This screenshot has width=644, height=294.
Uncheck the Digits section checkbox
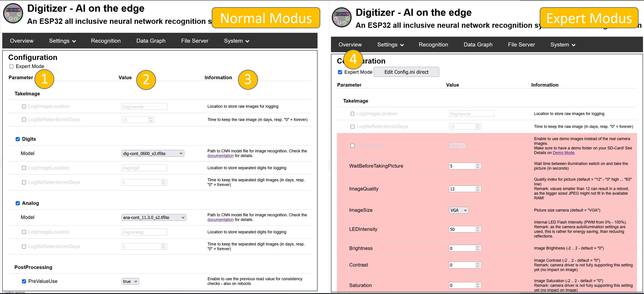click(18, 139)
